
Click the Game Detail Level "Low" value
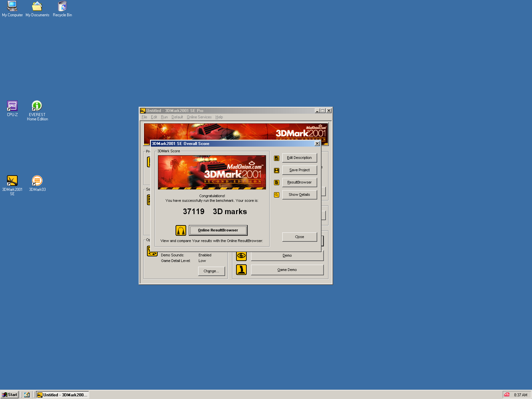[x=202, y=261]
